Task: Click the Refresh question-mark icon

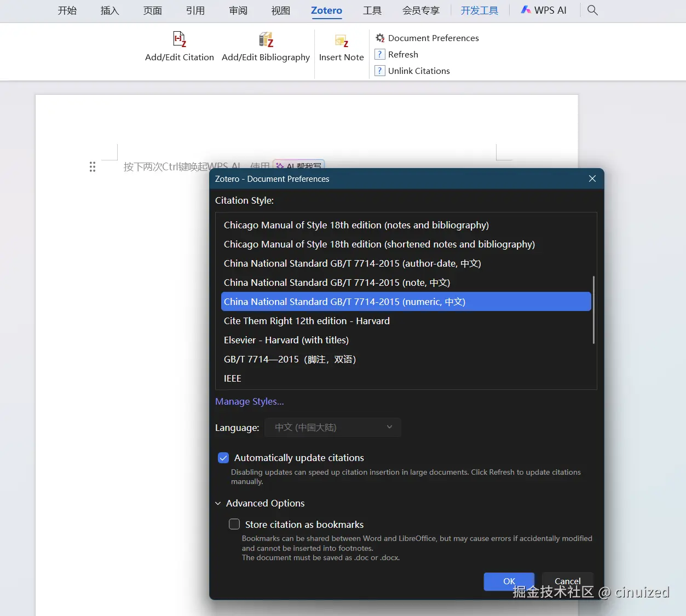Action: (x=380, y=54)
